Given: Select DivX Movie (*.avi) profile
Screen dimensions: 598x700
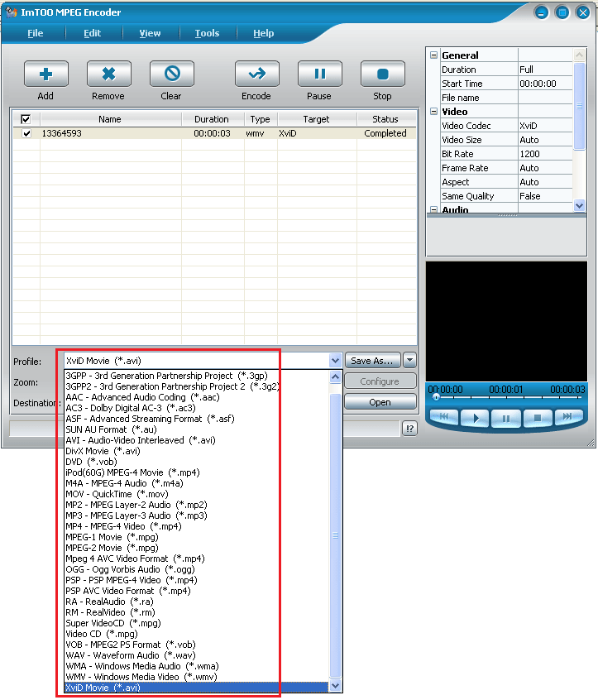Looking at the screenshot, I should click(196, 451).
